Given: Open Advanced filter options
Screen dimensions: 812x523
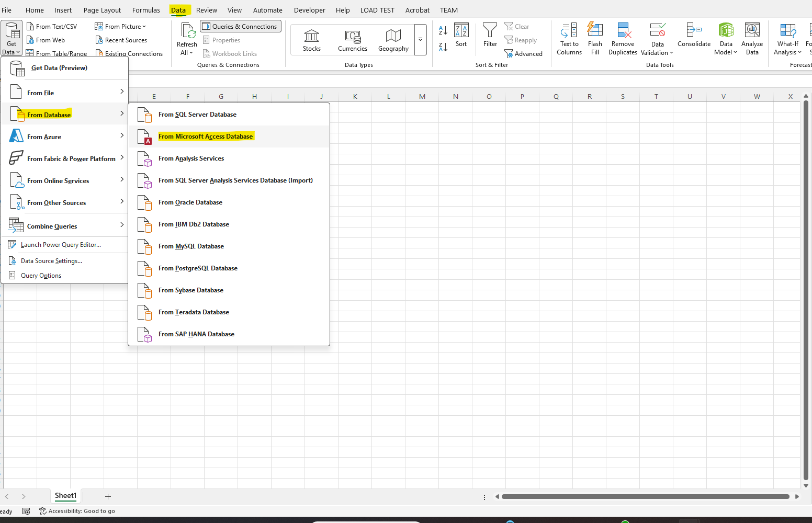Looking at the screenshot, I should (524, 54).
